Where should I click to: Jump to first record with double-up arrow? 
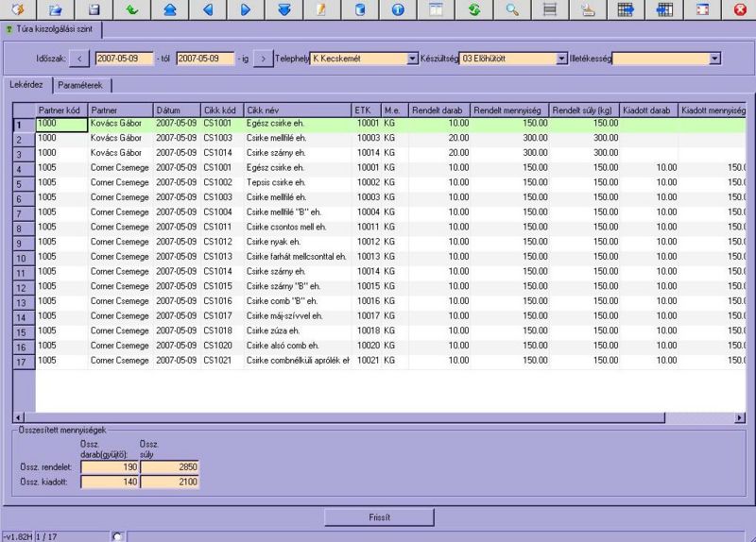click(170, 9)
